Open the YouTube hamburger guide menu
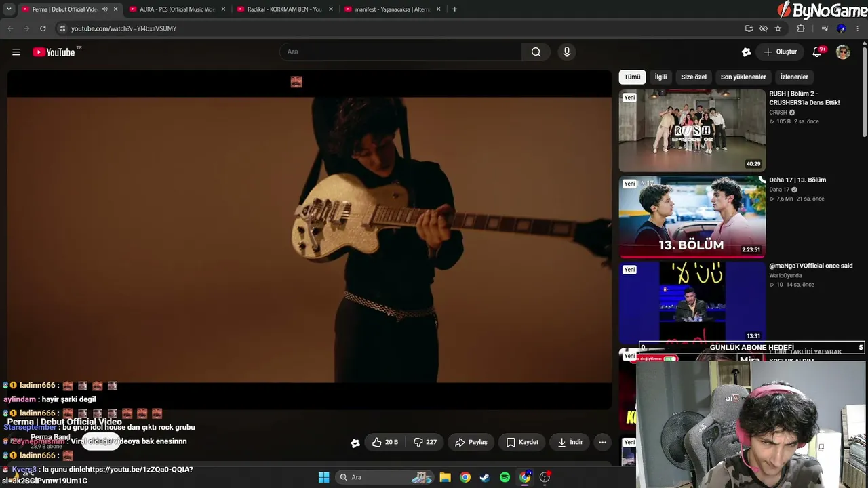Viewport: 868px width, 488px height. 16,52
